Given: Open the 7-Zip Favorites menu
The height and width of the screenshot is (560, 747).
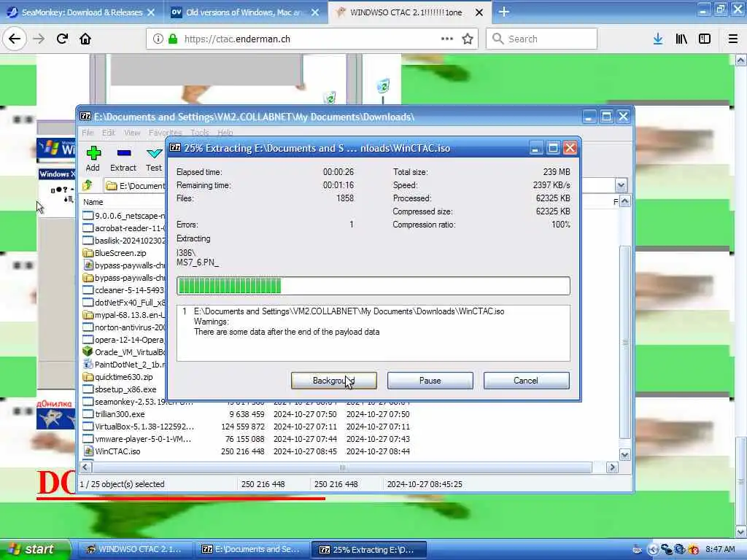Looking at the screenshot, I should 165,133.
